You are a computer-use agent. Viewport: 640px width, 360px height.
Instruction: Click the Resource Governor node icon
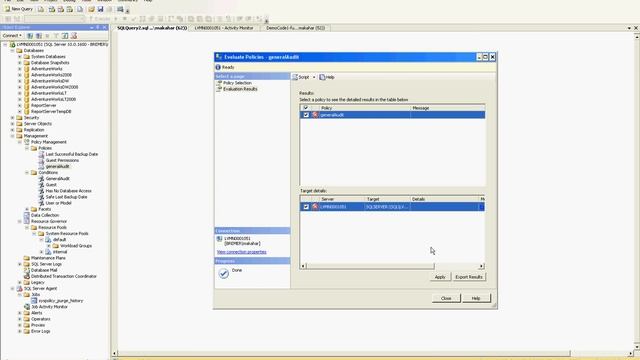(x=27, y=221)
